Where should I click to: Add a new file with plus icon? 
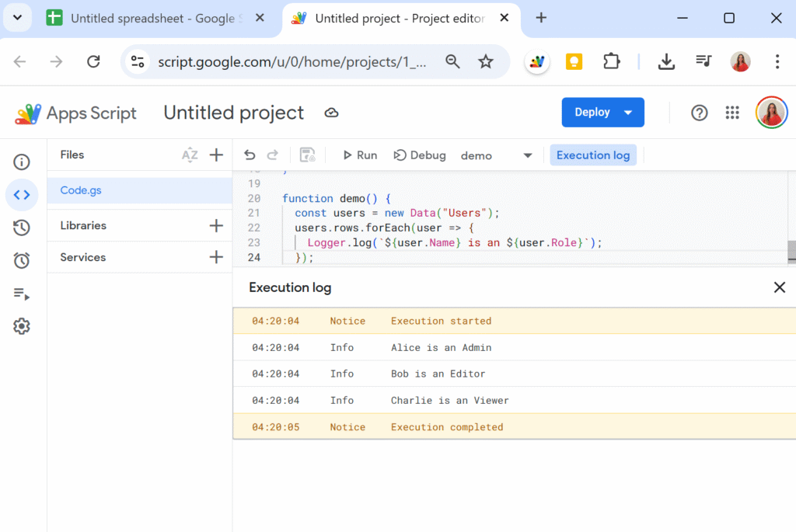(216, 155)
